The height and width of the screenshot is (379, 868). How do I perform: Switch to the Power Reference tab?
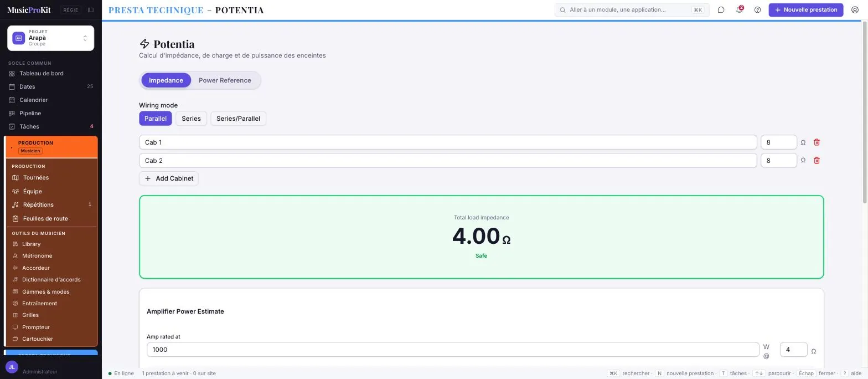(225, 80)
